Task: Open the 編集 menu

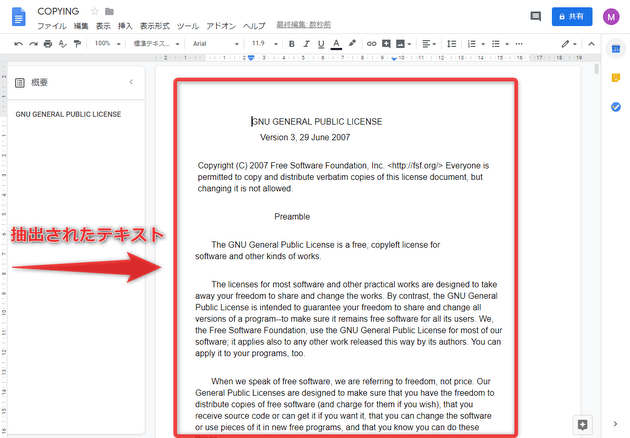Action: click(x=81, y=26)
